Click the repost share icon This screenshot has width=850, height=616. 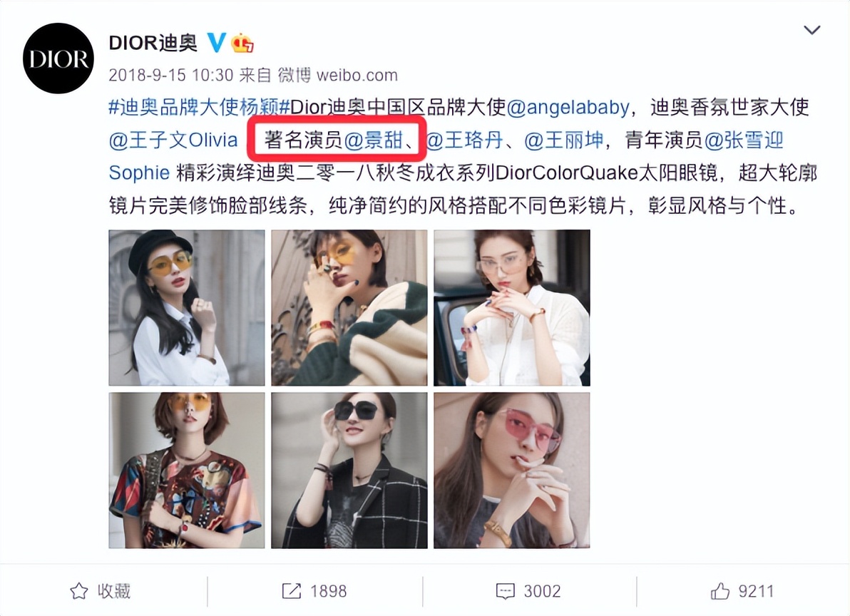(292, 590)
